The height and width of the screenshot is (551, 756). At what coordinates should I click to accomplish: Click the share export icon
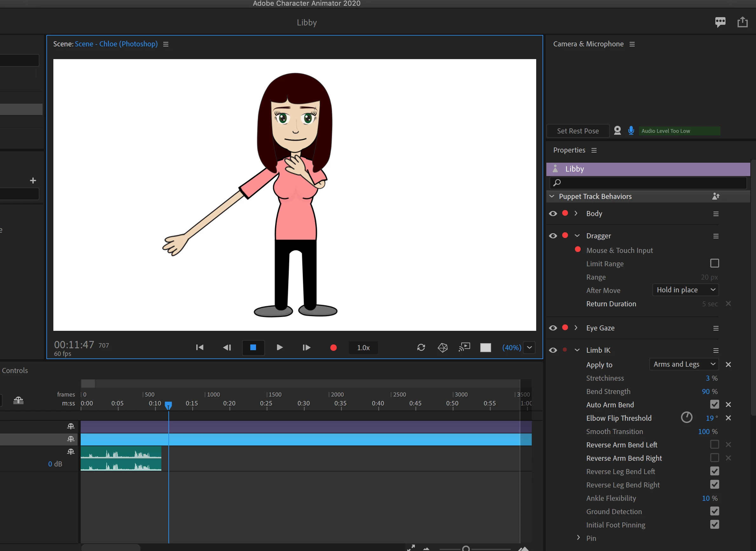click(x=742, y=22)
